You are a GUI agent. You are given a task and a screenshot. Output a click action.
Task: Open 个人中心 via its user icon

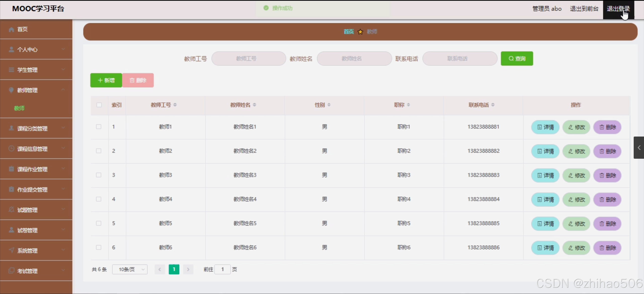pyautogui.click(x=11, y=49)
